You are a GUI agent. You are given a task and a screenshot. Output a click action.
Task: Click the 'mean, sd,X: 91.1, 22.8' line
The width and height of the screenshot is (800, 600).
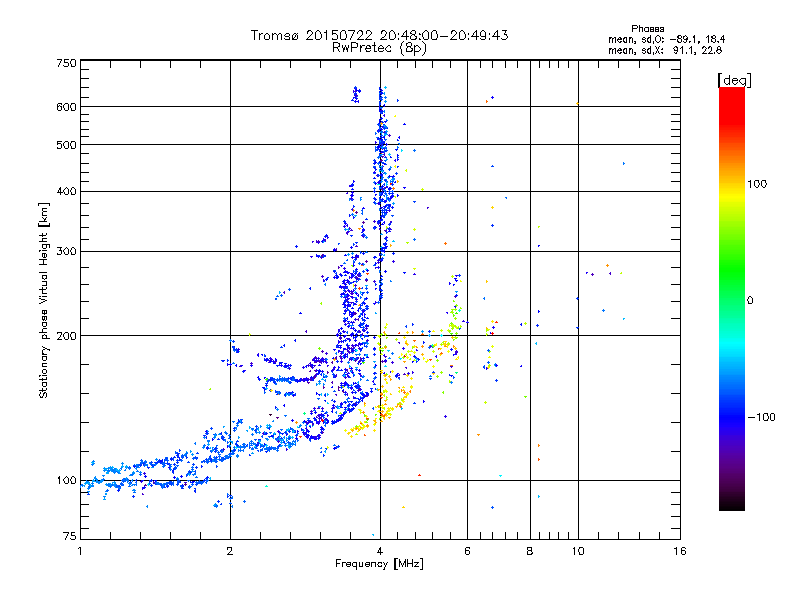665,51
